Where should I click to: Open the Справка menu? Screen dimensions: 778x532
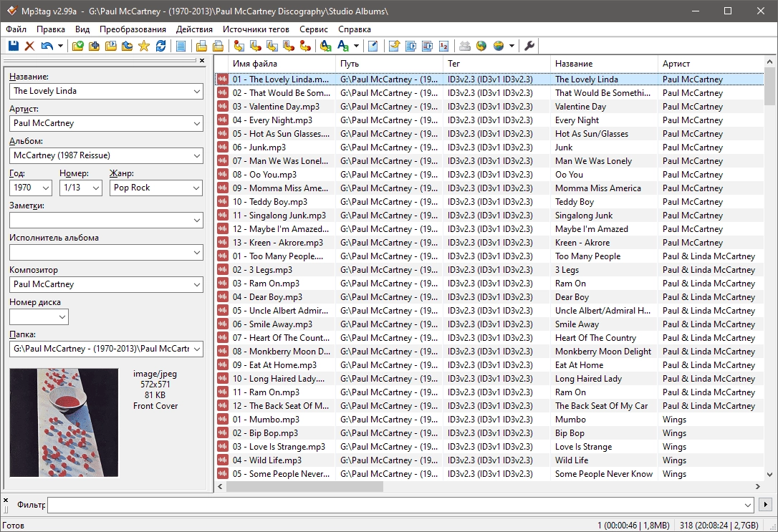tap(355, 29)
